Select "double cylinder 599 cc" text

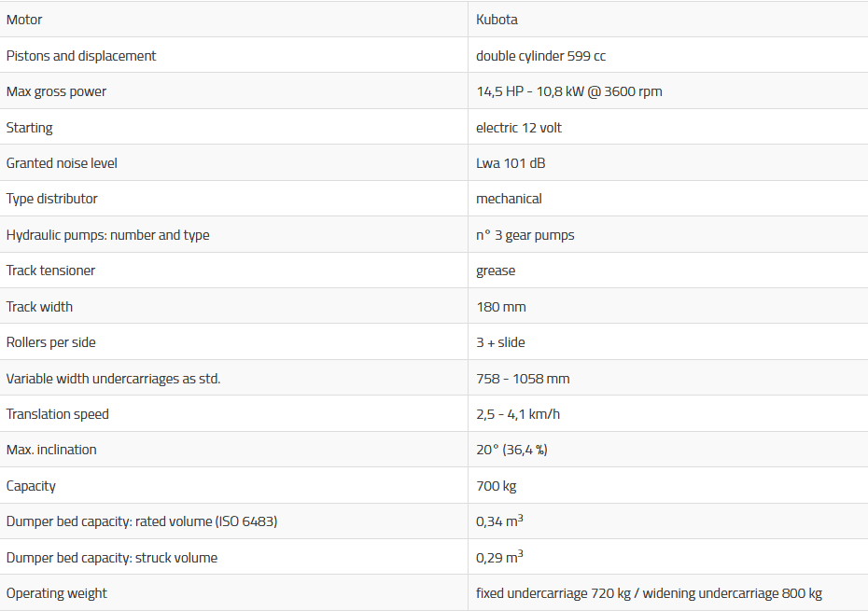(540, 56)
